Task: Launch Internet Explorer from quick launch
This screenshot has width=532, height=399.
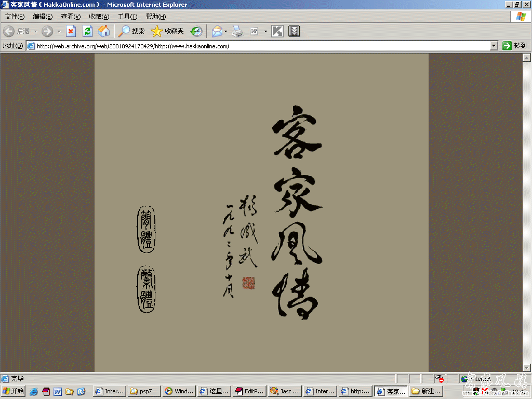Action: click(x=34, y=392)
